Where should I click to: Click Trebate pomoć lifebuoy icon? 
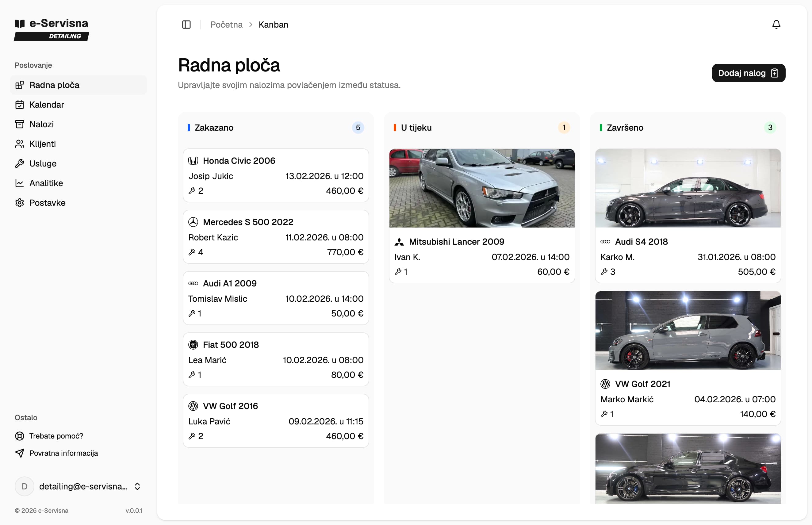[x=20, y=436]
